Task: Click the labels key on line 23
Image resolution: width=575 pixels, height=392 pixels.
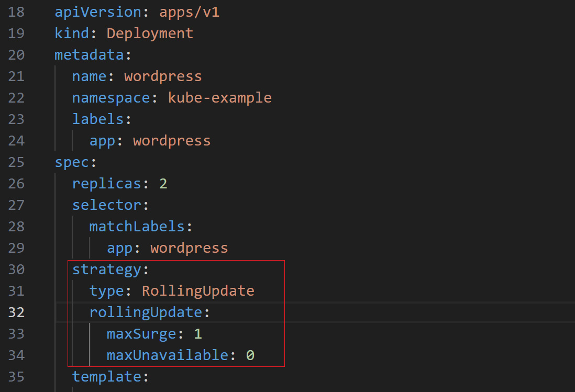Action: pos(98,119)
